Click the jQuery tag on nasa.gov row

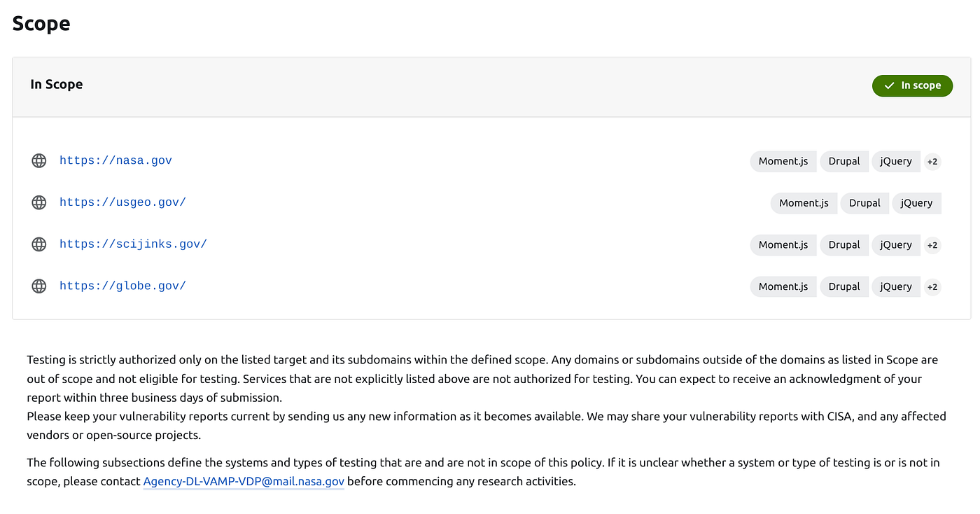click(x=896, y=161)
